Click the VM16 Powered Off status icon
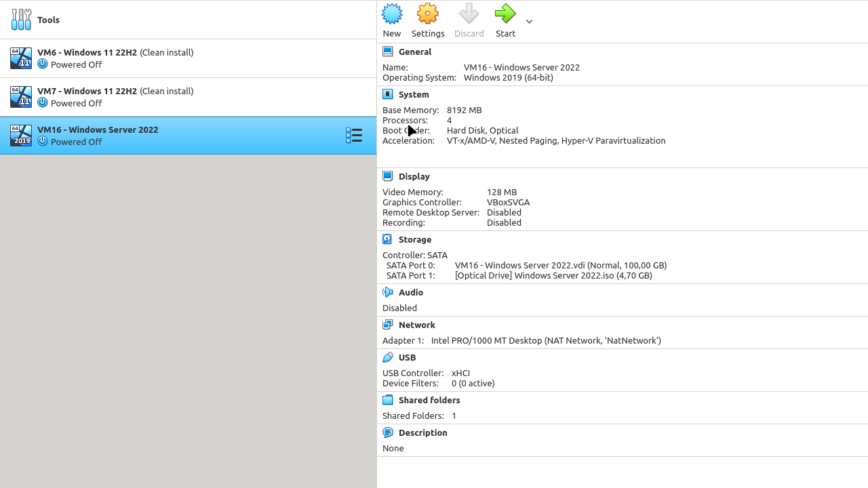868x488 pixels. [42, 141]
